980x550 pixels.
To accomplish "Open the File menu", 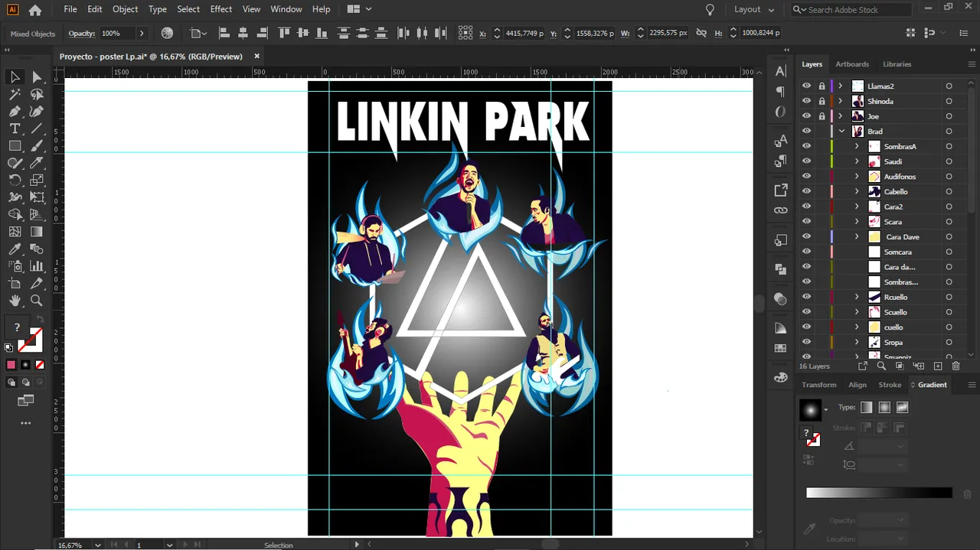I will coord(70,9).
